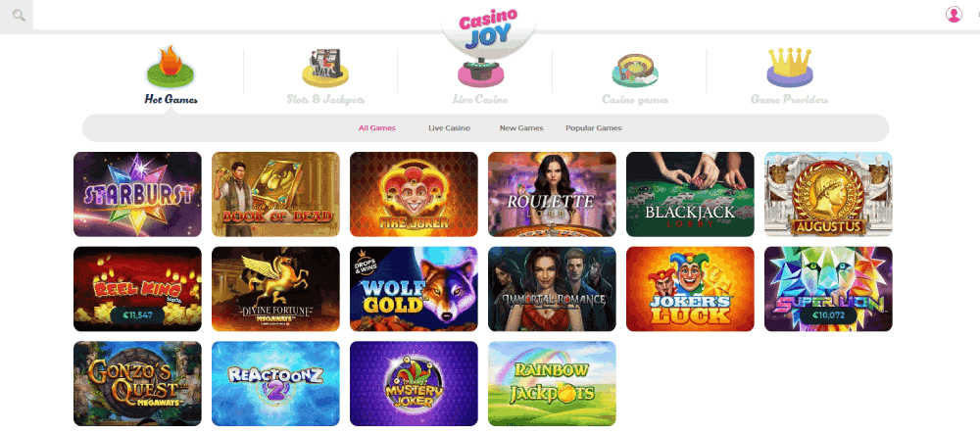The width and height of the screenshot is (980, 434).
Task: Launch the Rainbow Jackpots game
Action: coord(552,383)
